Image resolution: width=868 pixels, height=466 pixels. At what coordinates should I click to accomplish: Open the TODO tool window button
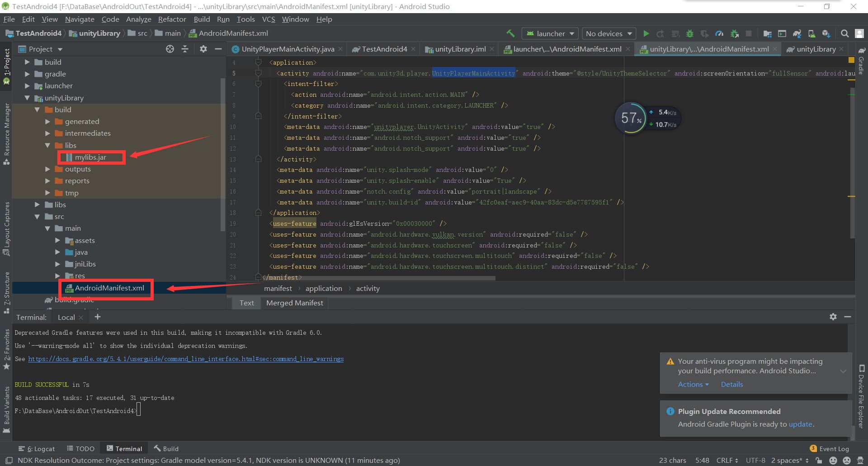80,449
